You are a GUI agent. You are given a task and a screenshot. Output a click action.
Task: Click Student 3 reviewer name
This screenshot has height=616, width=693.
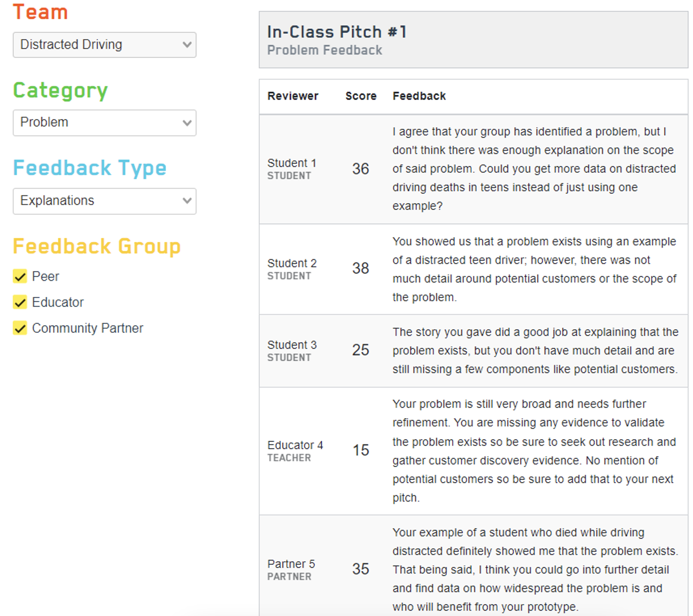pos(292,345)
